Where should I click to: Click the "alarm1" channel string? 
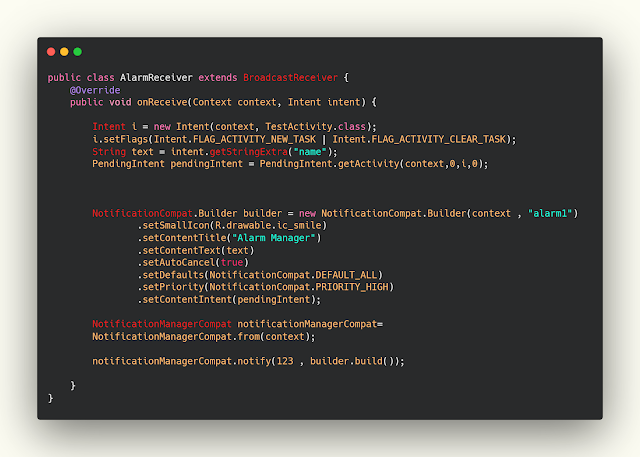(550, 213)
